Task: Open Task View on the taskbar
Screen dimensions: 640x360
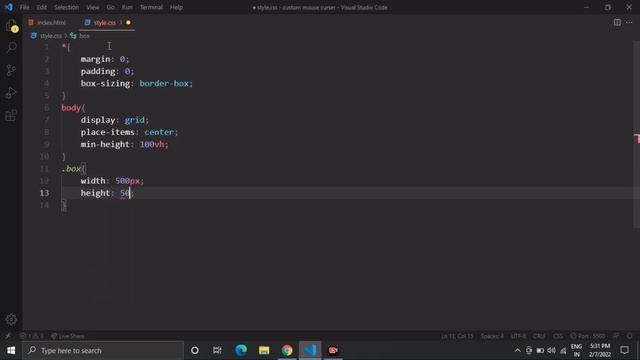Action: 217,350
